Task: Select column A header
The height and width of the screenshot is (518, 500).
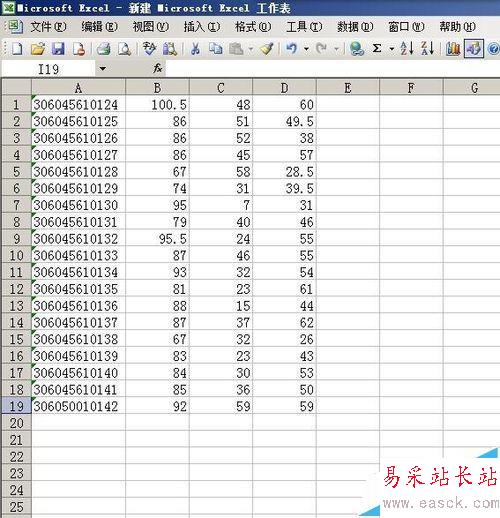Action: click(x=78, y=88)
